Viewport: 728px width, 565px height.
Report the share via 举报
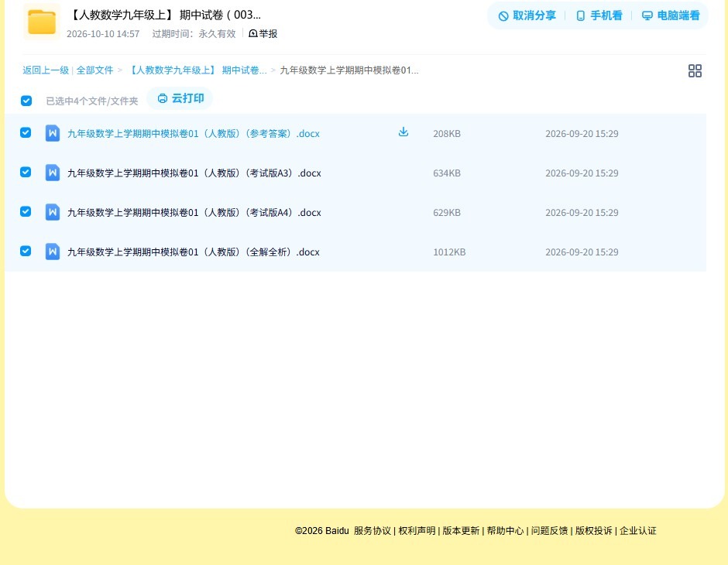coord(263,33)
